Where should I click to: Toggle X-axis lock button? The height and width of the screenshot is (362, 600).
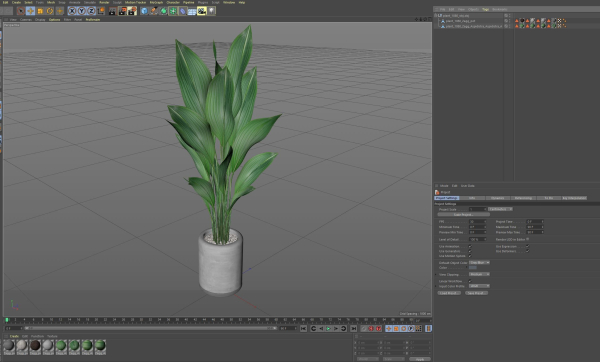click(72, 11)
